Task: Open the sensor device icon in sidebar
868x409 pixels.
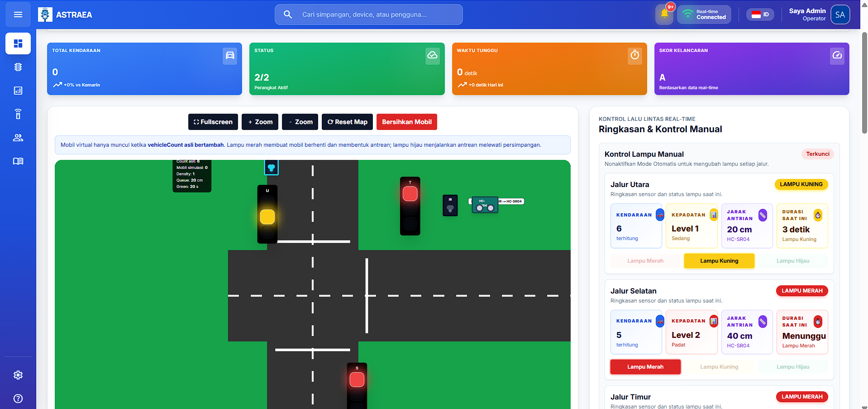Action: click(18, 114)
